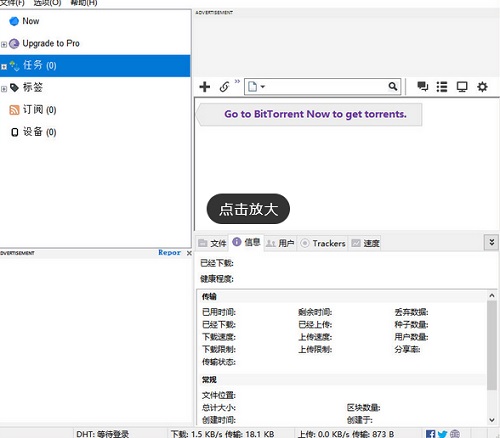Add a torrent with the plus icon
This screenshot has width=500, height=438.
pyautogui.click(x=205, y=87)
